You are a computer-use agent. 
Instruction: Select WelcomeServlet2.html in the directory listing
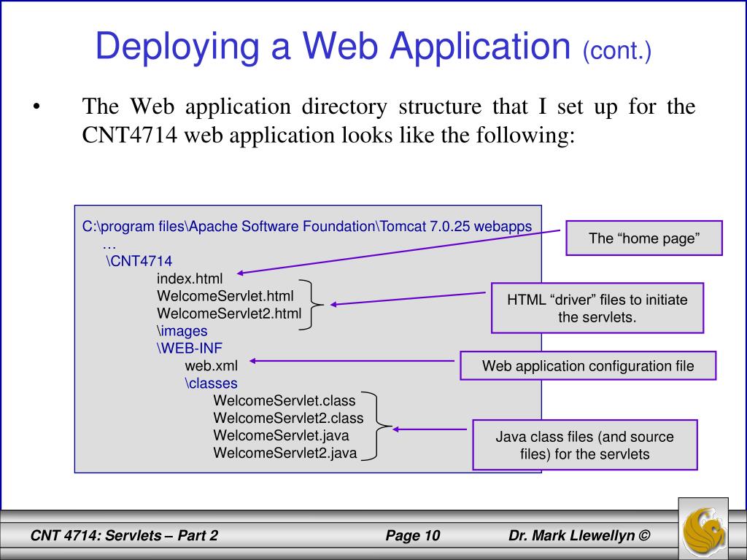click(229, 314)
